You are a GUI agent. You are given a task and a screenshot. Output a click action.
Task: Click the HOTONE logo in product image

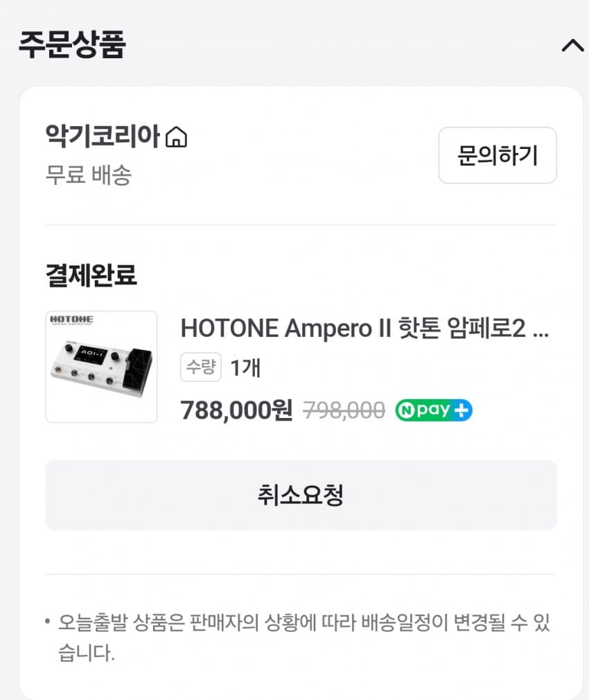pos(71,320)
